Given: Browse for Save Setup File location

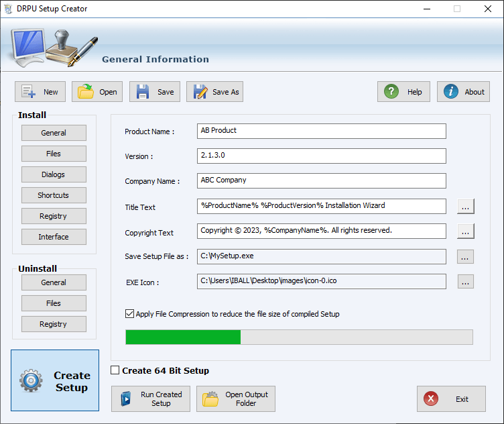Looking at the screenshot, I should click(465, 257).
